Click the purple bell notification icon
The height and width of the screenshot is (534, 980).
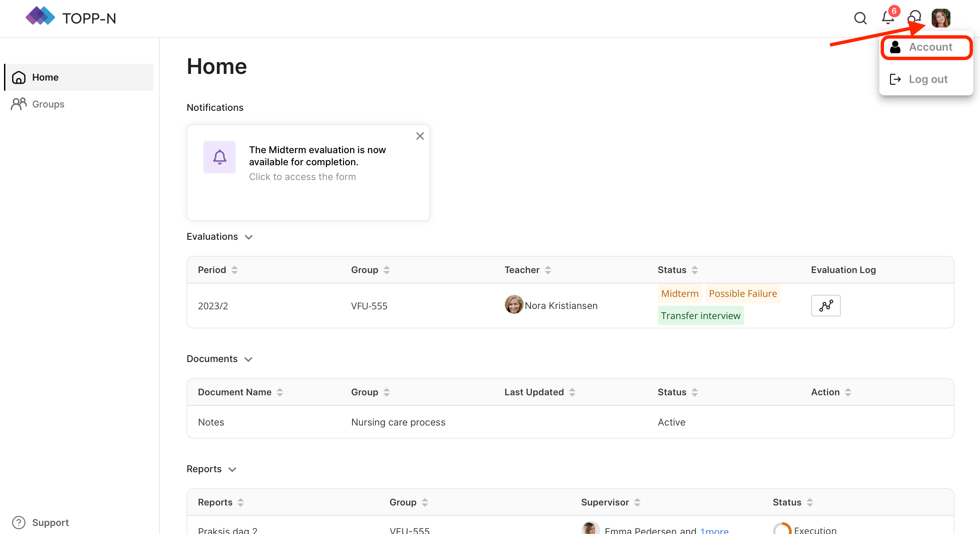[219, 157]
